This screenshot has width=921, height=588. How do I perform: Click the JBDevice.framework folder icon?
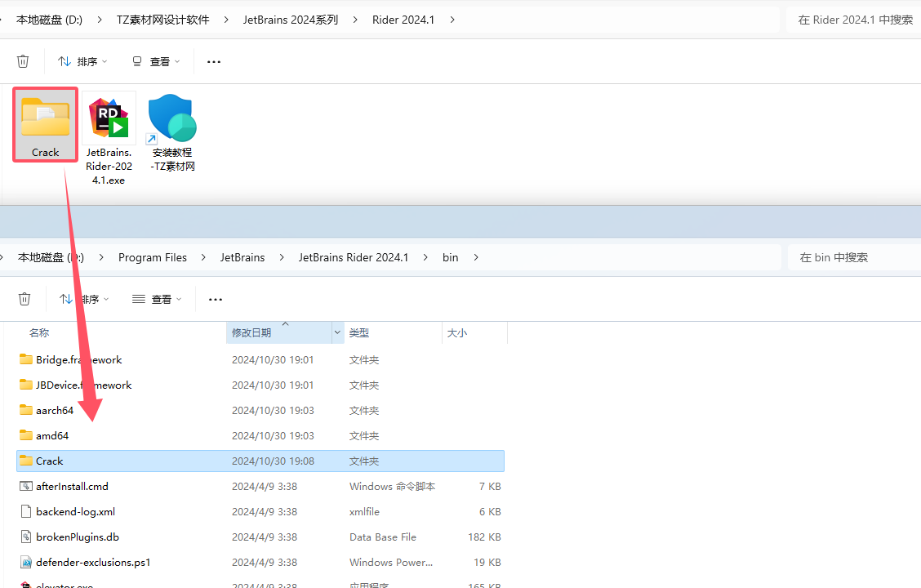pos(26,384)
